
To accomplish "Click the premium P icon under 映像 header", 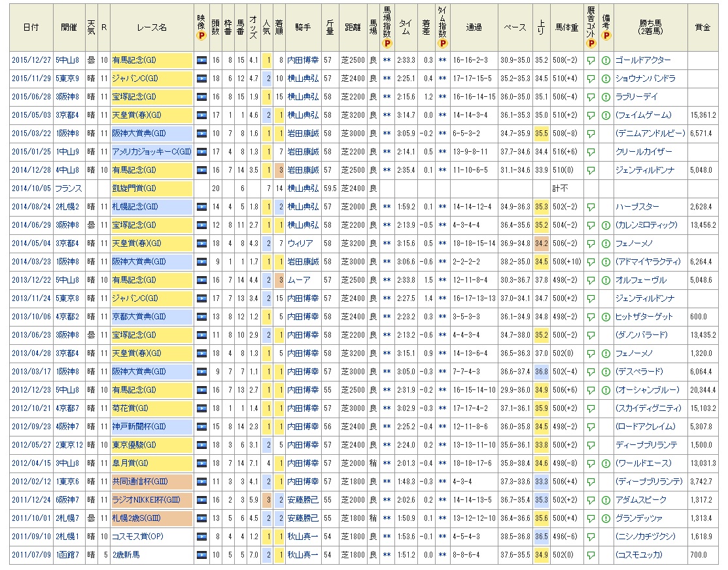I will [x=201, y=37].
